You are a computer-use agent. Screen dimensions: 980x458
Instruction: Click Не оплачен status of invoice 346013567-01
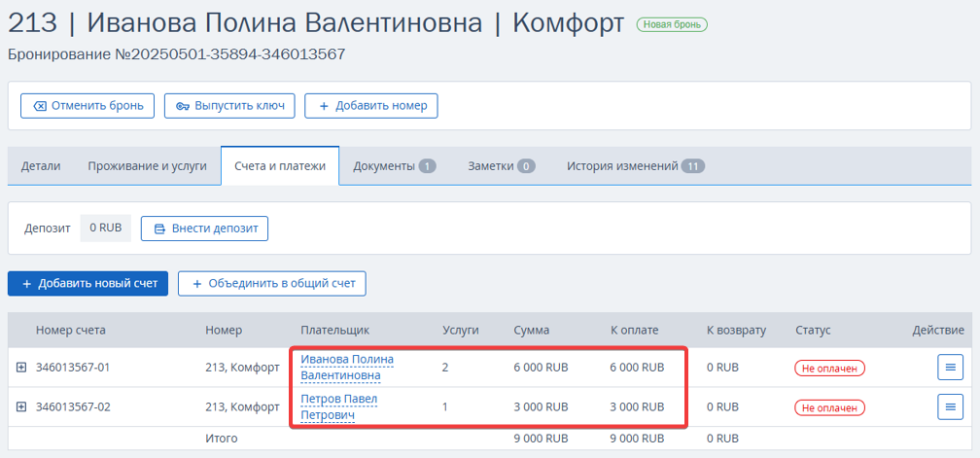829,368
